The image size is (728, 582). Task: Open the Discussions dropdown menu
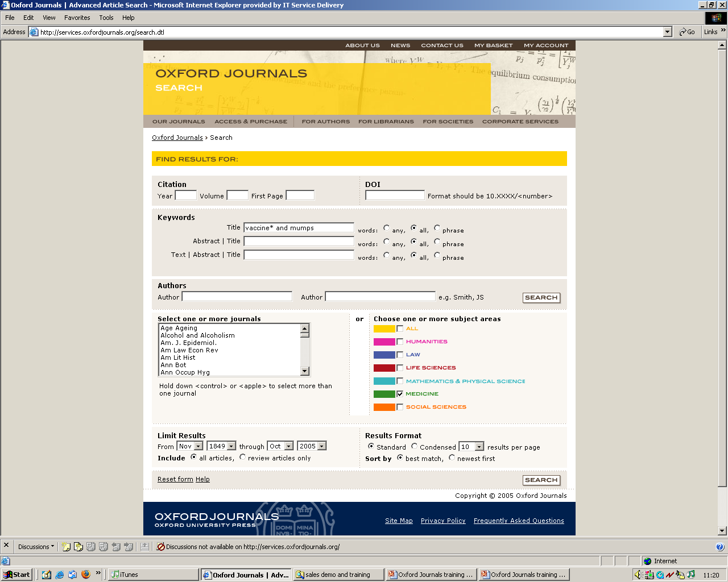[36, 547]
